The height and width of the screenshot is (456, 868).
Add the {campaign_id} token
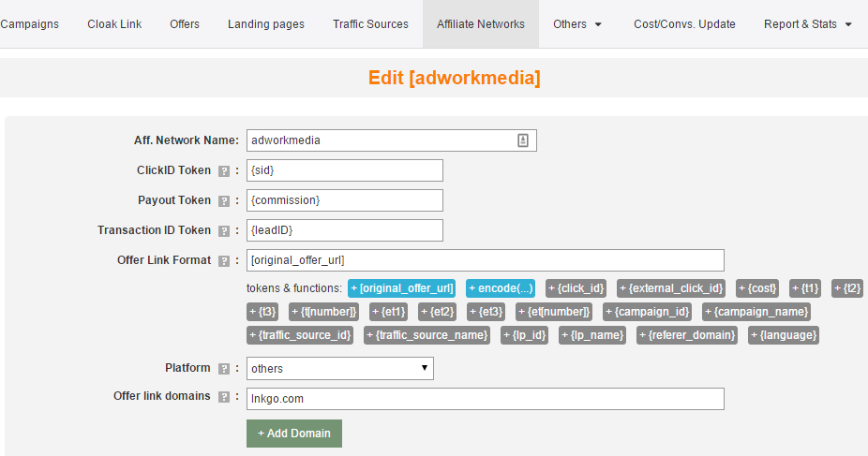(647, 312)
